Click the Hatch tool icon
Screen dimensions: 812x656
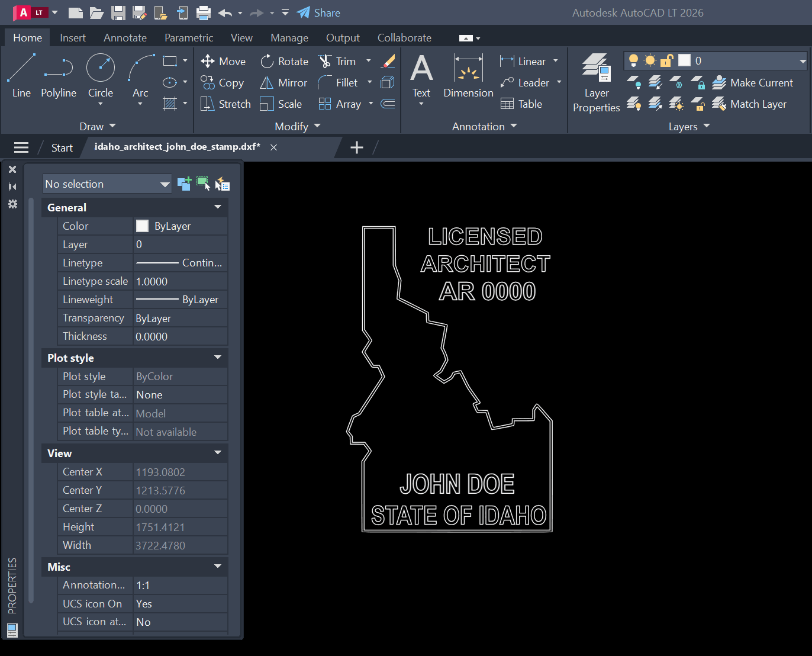pyautogui.click(x=170, y=104)
